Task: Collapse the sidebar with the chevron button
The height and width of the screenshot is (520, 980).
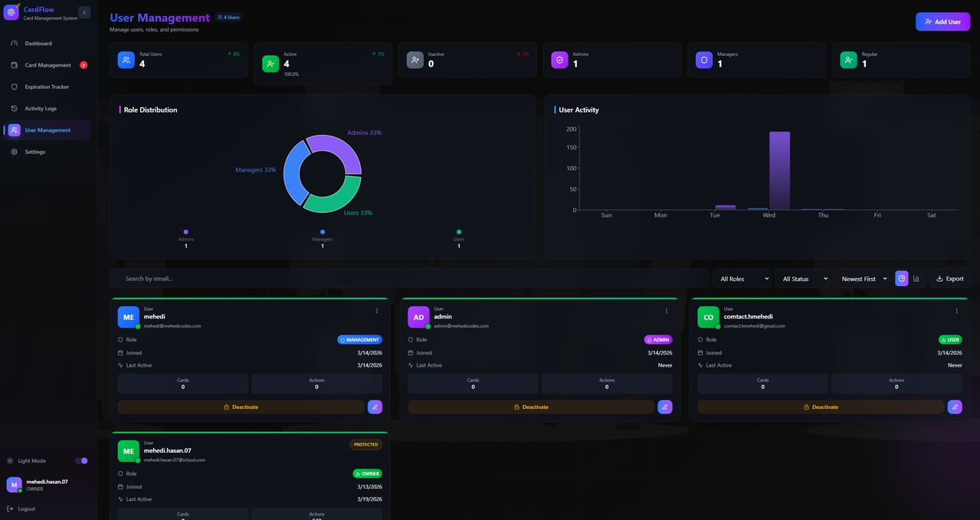Action: (84, 12)
